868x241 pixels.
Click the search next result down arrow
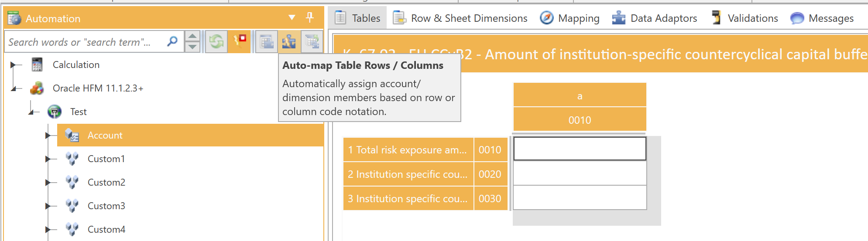tap(192, 47)
